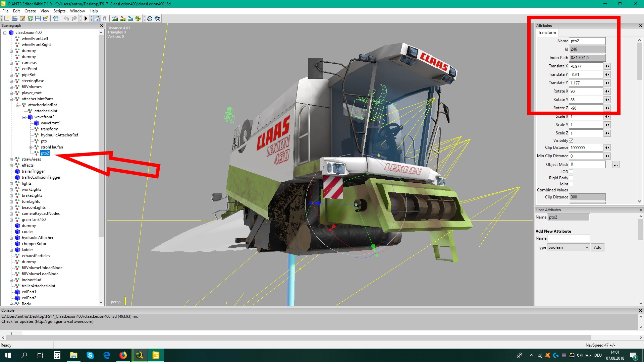644x362 pixels.
Task: Click the Import file plus-page icon
Action: [56, 18]
